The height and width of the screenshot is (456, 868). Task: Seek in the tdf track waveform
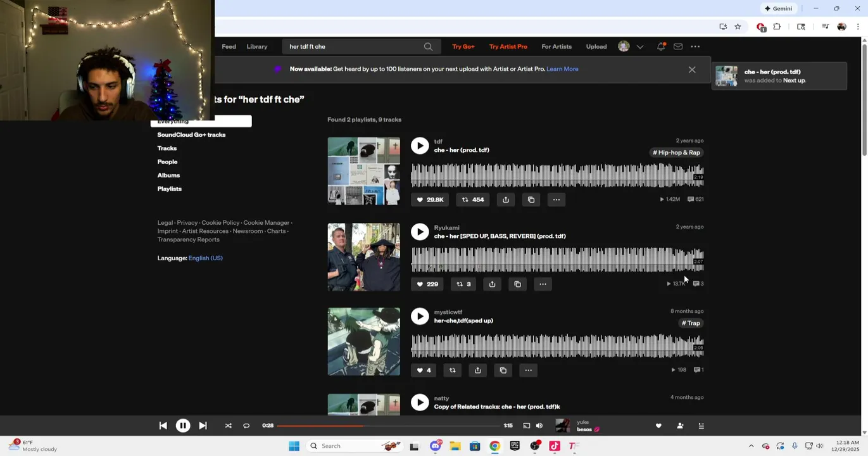point(557,175)
